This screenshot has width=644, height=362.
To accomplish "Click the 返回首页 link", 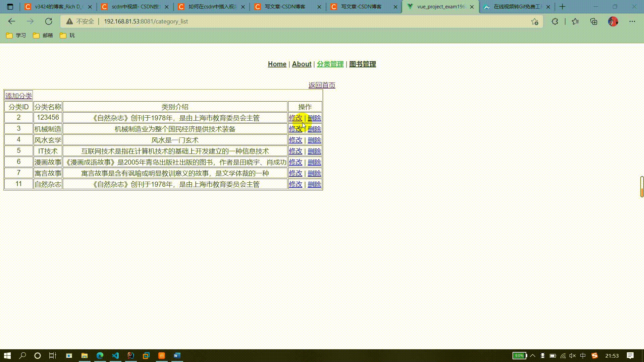I will coord(322,85).
